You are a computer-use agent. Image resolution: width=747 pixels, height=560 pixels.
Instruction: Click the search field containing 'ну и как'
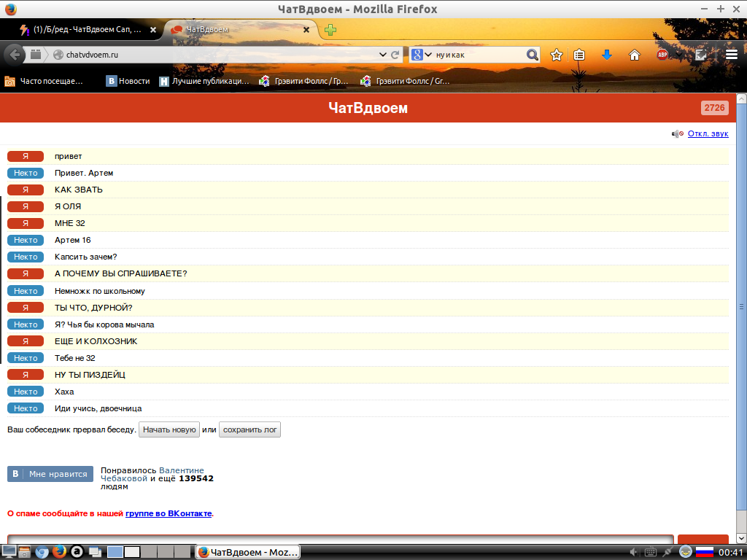click(479, 55)
